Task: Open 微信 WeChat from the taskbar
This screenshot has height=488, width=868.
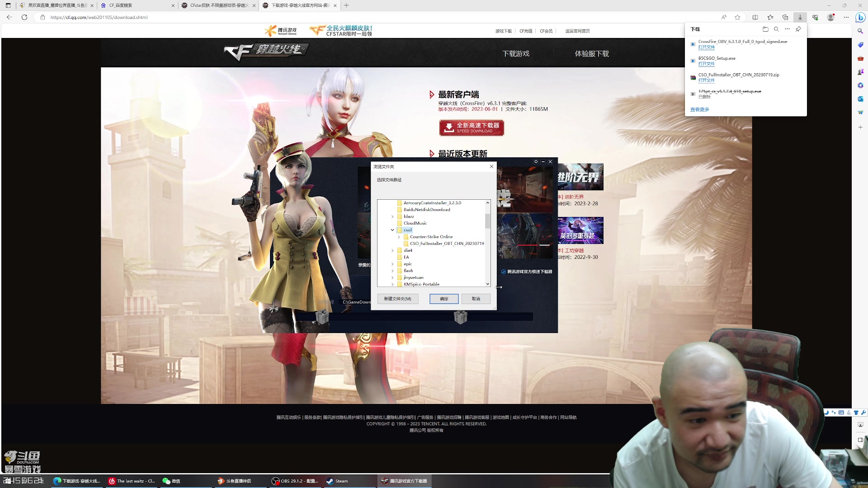Action: point(186,481)
